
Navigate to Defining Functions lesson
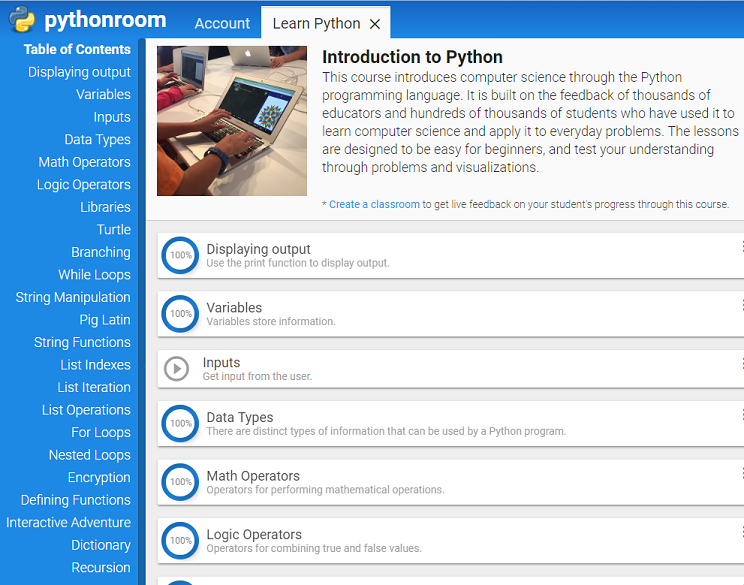tap(75, 500)
